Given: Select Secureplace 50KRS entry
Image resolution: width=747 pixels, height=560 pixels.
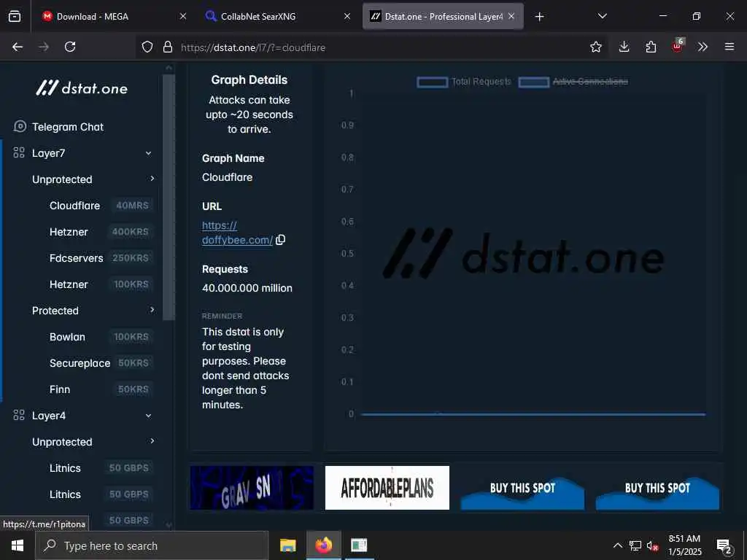Looking at the screenshot, I should tap(101, 363).
